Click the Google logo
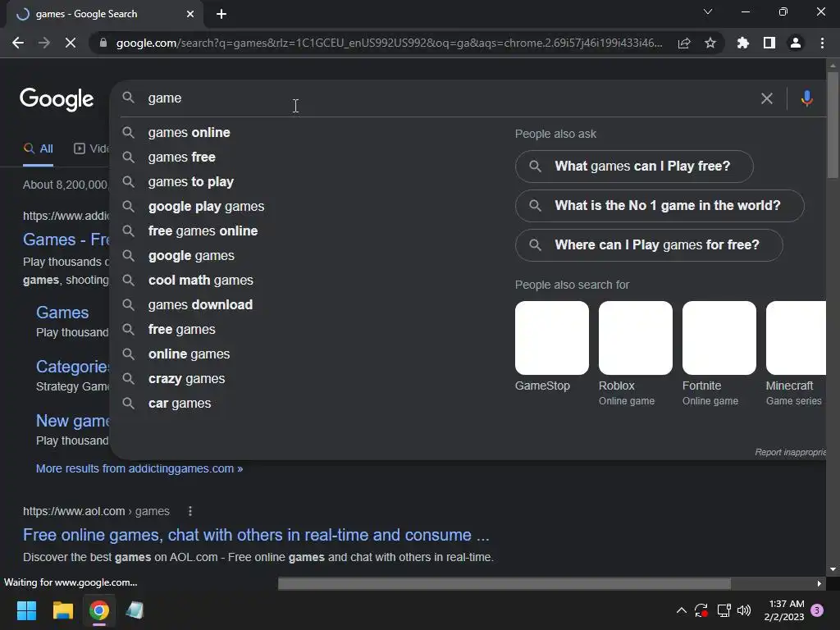 click(x=57, y=99)
